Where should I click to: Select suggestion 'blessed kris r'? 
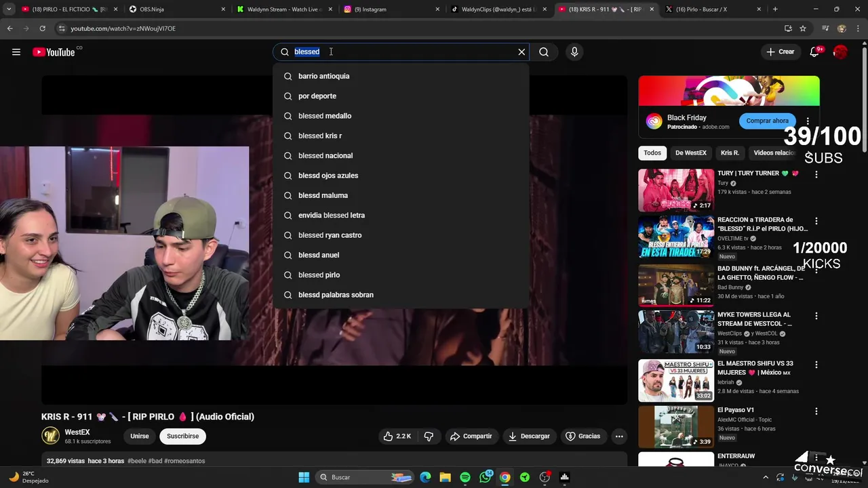pos(401,136)
